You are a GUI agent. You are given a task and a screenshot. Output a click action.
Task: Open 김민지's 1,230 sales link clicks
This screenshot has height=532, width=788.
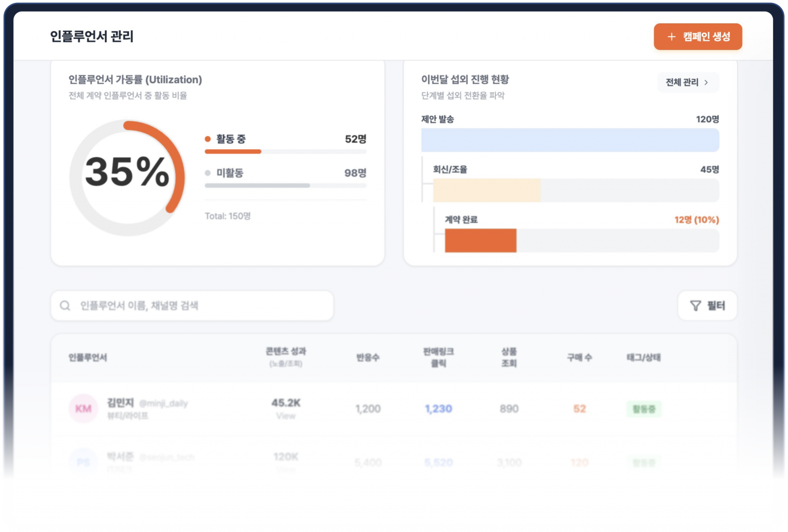coord(438,409)
